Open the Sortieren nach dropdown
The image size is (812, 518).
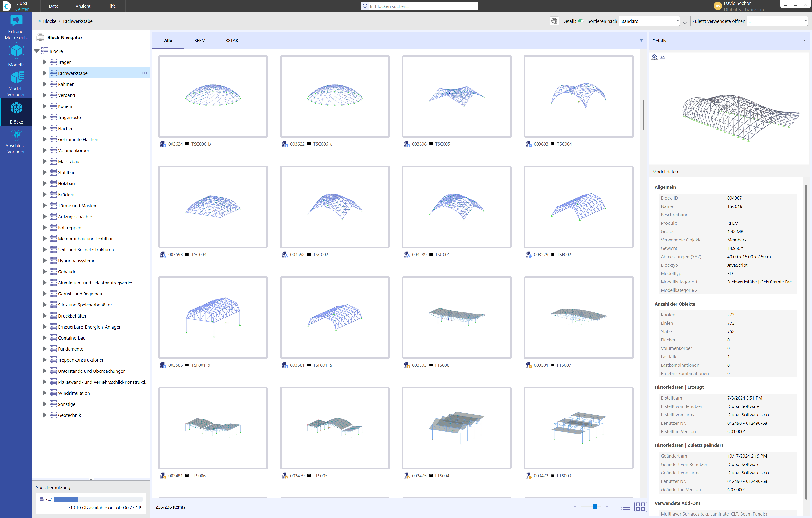pyautogui.click(x=649, y=21)
